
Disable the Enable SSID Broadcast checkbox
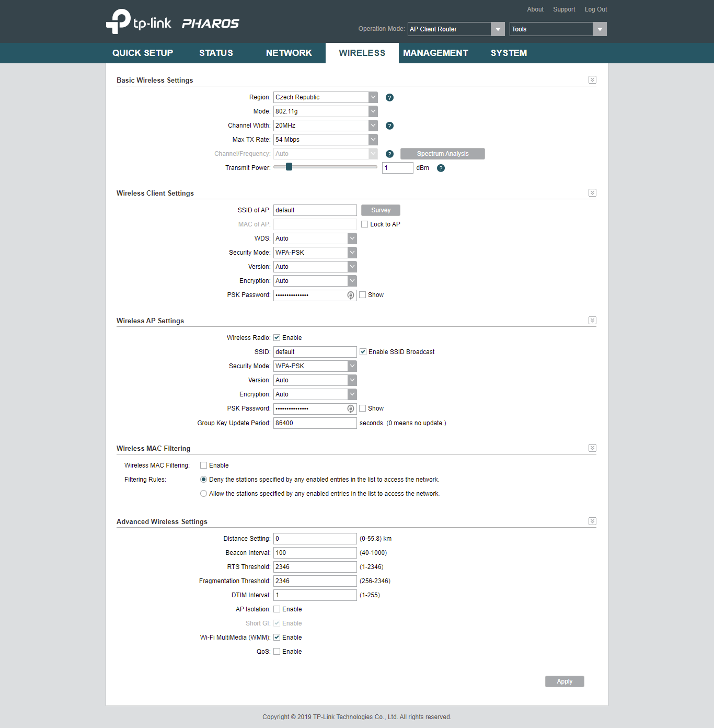pyautogui.click(x=363, y=352)
